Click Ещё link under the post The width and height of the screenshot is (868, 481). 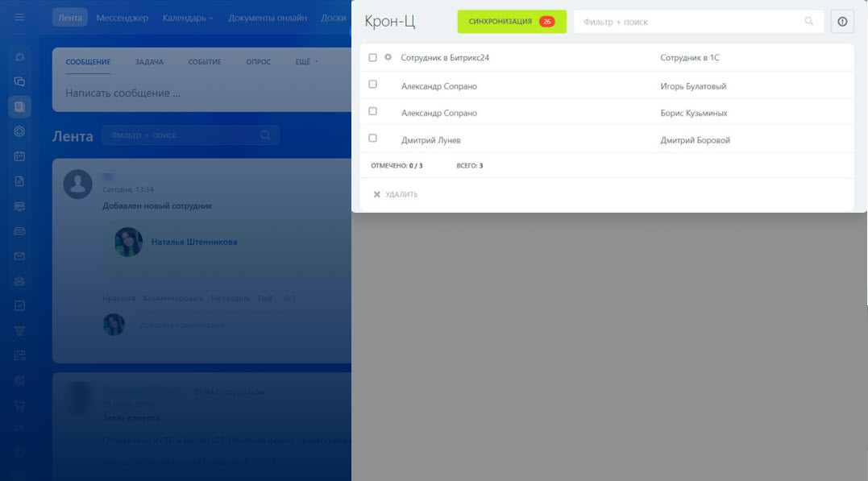pos(265,298)
